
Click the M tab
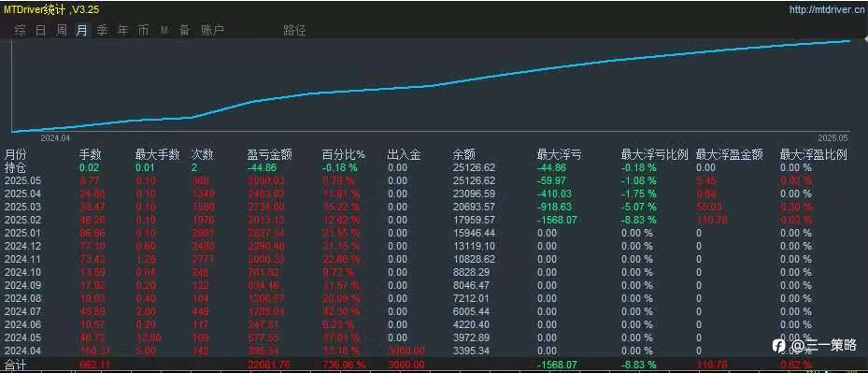(164, 31)
